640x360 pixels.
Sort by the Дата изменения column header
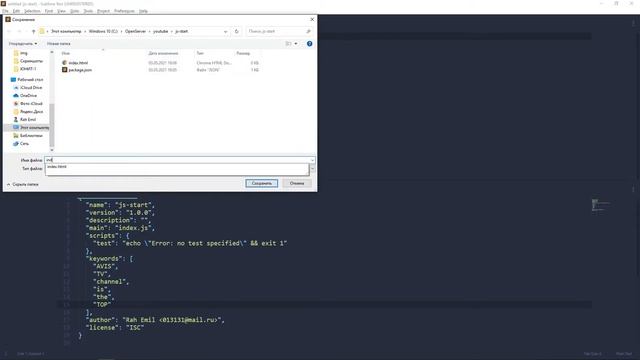click(x=163, y=53)
